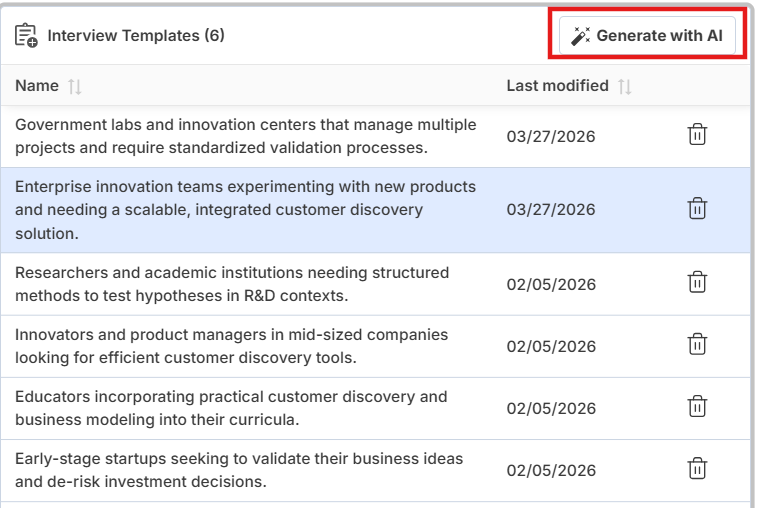Click the Interview Templates clipboard icon

point(26,36)
